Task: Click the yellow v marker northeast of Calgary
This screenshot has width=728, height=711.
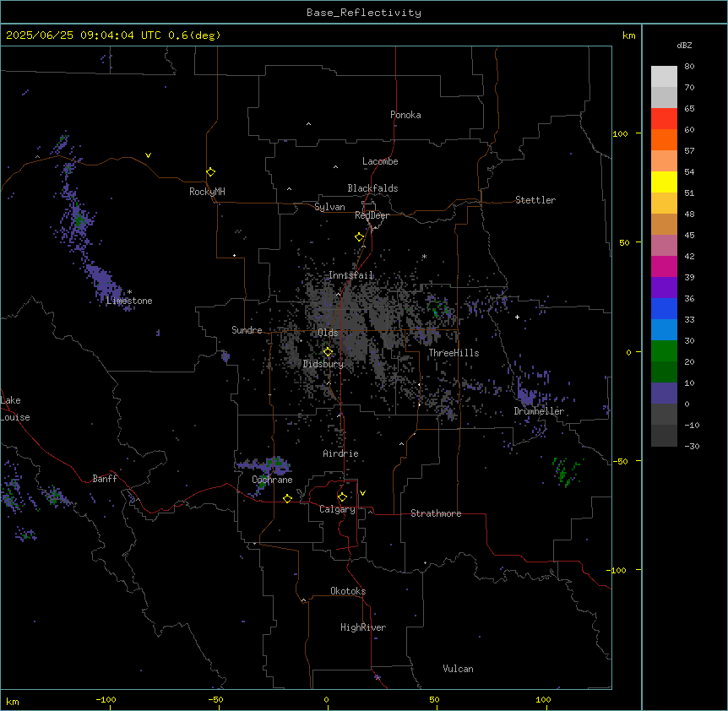Action: pos(362,493)
